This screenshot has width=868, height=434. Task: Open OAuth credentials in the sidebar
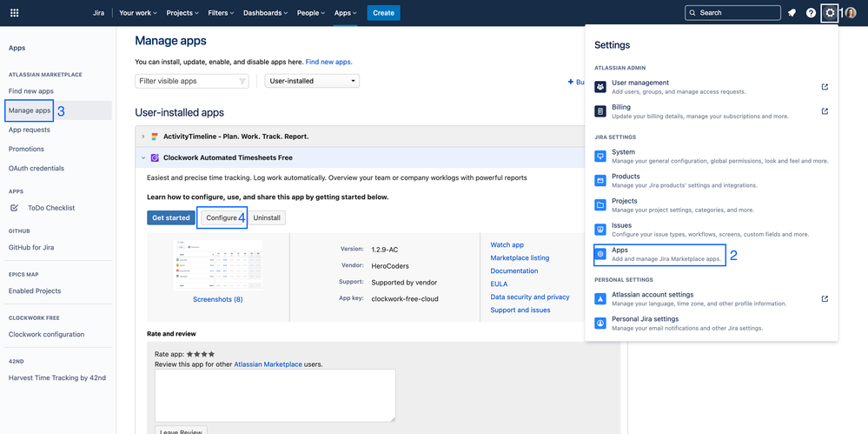[x=36, y=168]
